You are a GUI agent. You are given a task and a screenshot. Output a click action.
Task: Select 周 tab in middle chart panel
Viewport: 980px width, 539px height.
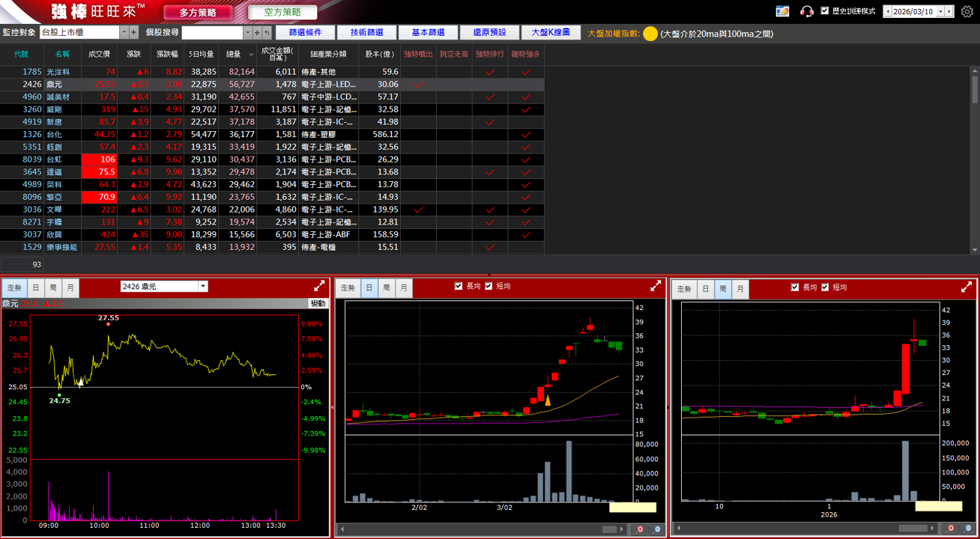pos(387,287)
